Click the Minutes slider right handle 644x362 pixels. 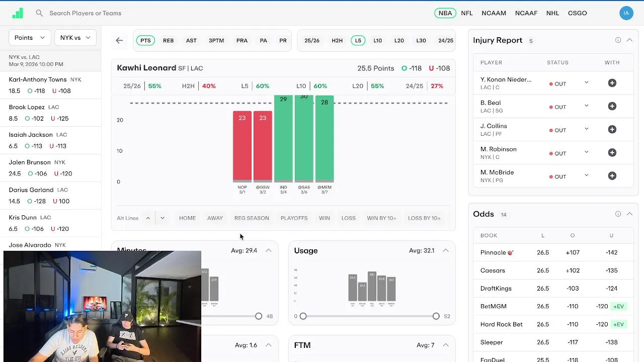coord(259,316)
